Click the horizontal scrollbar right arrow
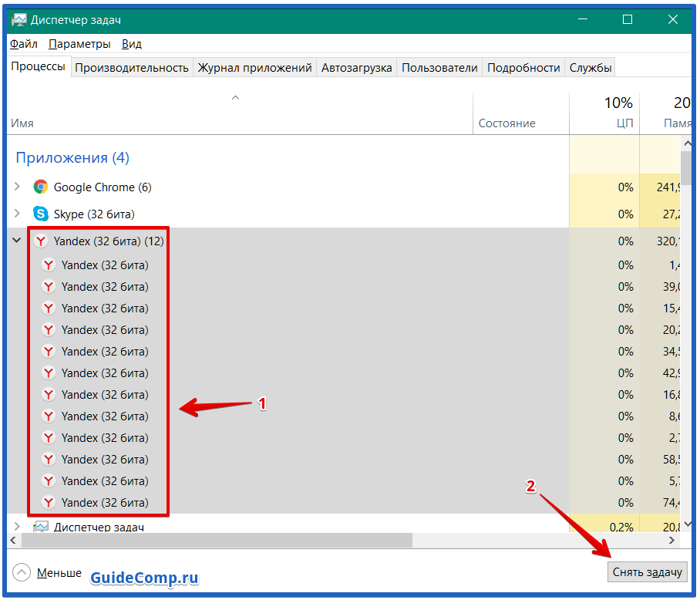 pyautogui.click(x=671, y=540)
